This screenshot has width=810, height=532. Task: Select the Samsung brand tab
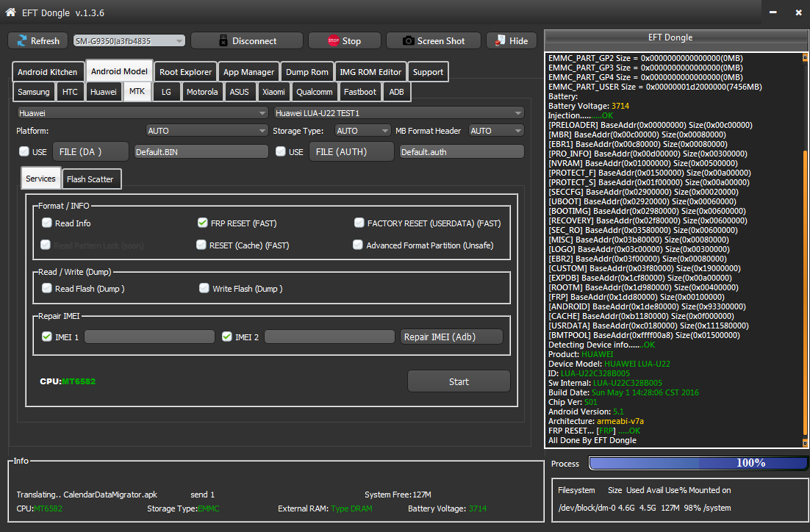[x=34, y=91]
